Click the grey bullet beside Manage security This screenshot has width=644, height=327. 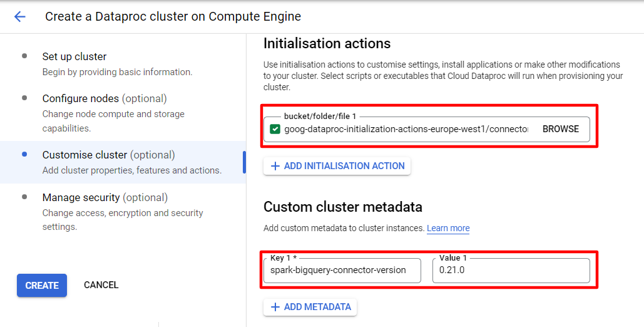point(24,197)
